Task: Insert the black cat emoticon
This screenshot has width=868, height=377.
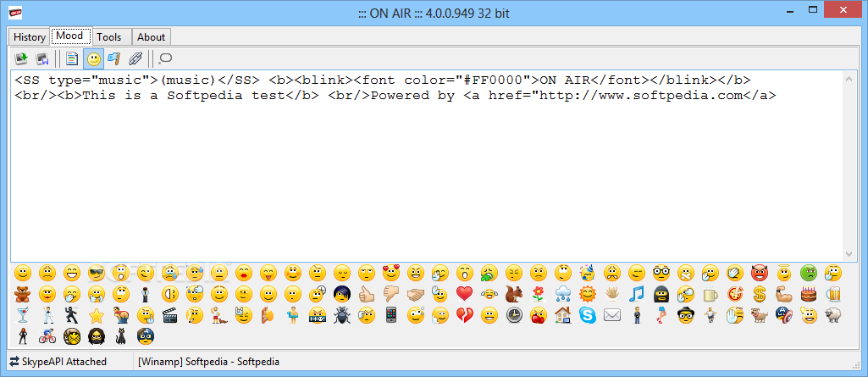Action: click(121, 335)
